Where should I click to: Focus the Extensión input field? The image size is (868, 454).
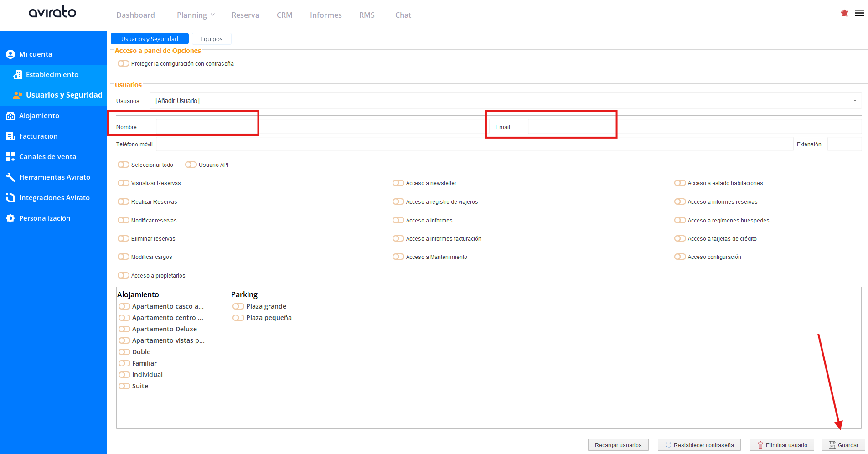844,144
